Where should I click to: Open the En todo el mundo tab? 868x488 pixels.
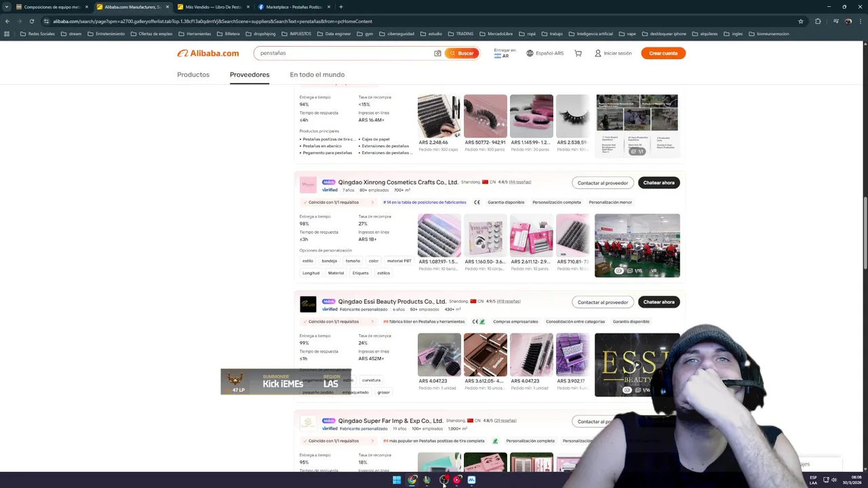(317, 75)
